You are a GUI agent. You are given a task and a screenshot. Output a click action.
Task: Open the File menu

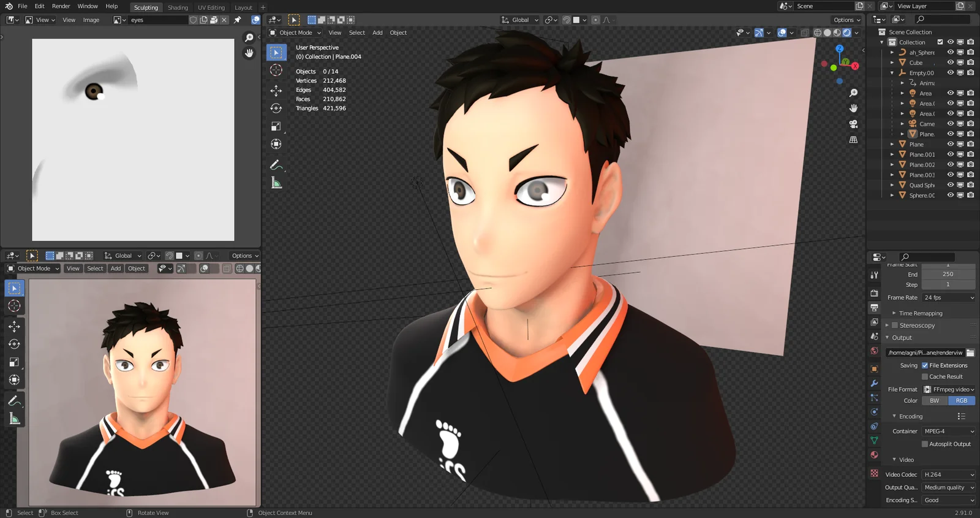tap(23, 6)
